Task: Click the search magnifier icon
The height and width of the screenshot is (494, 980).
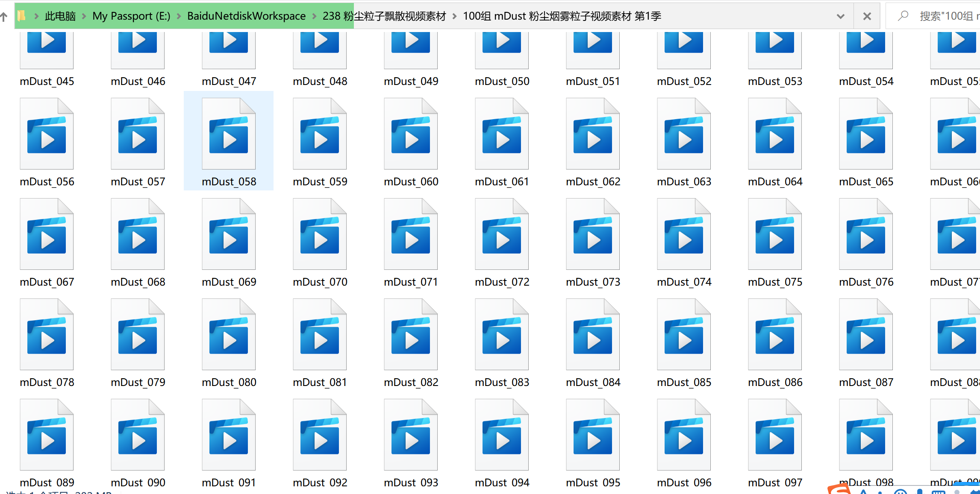Action: click(903, 16)
